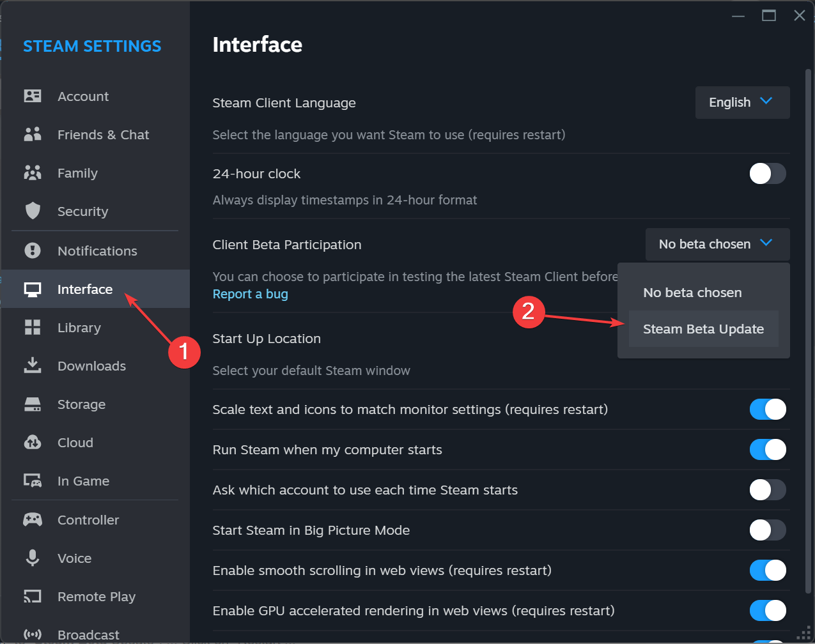The image size is (815, 644).
Task: Collapse the Client Beta Participation dropdown
Action: (717, 244)
